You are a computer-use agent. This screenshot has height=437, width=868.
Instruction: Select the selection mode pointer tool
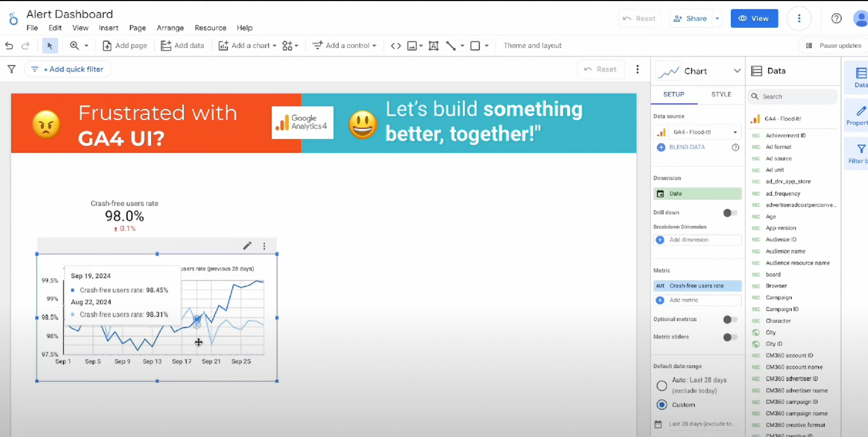(50, 46)
